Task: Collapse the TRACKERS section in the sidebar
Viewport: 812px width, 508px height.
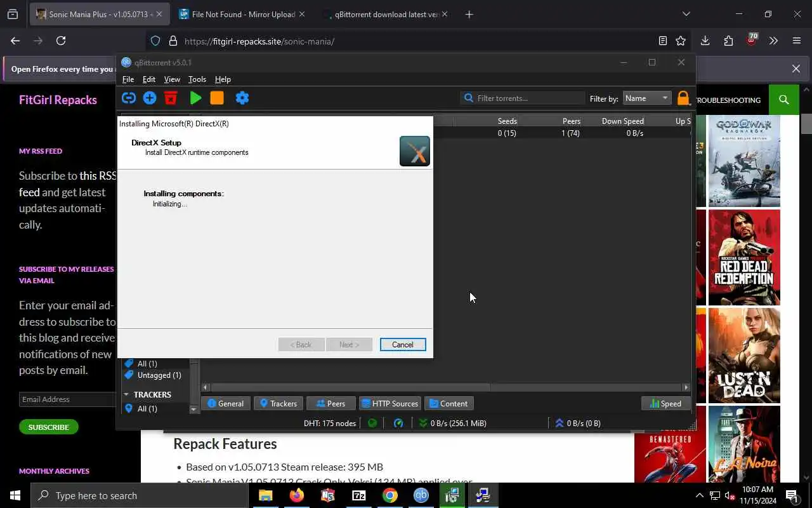Action: [x=126, y=394]
